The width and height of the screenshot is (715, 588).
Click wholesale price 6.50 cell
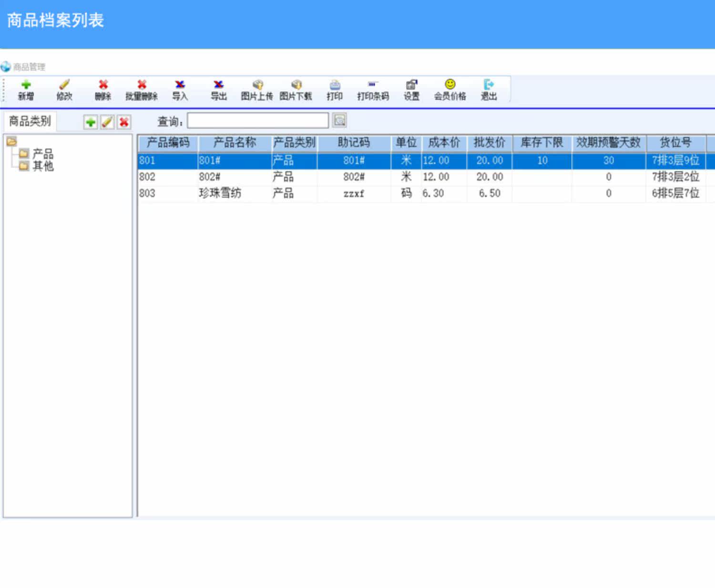point(490,193)
